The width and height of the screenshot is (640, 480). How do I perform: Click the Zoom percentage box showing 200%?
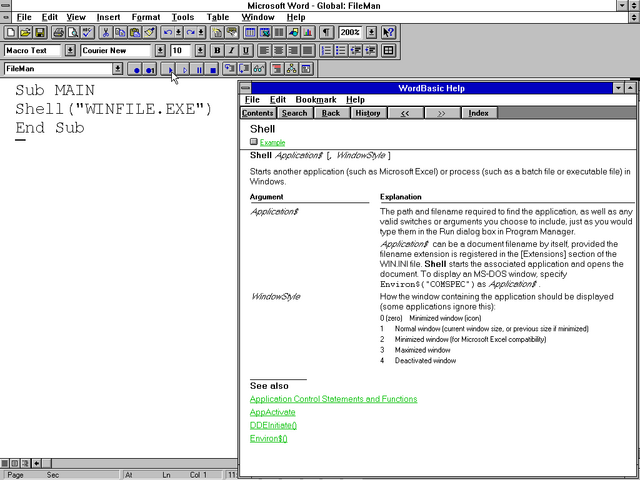point(351,32)
